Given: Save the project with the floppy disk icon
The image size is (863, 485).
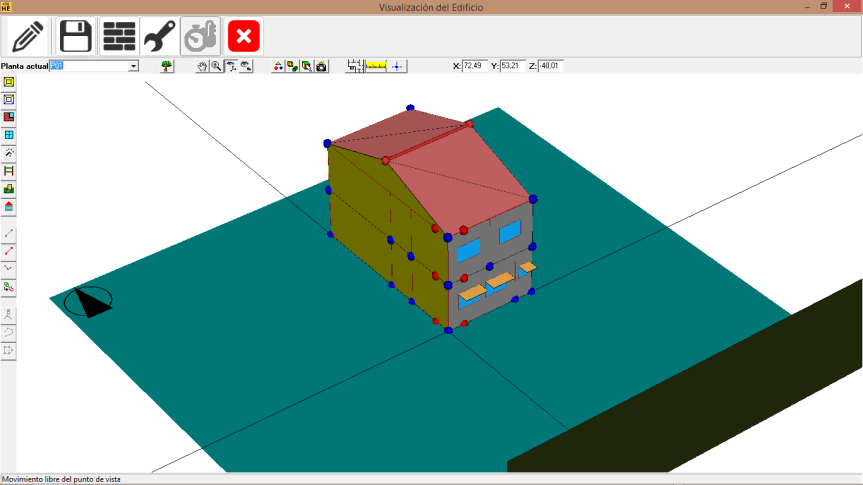Looking at the screenshot, I should pyautogui.click(x=76, y=37).
